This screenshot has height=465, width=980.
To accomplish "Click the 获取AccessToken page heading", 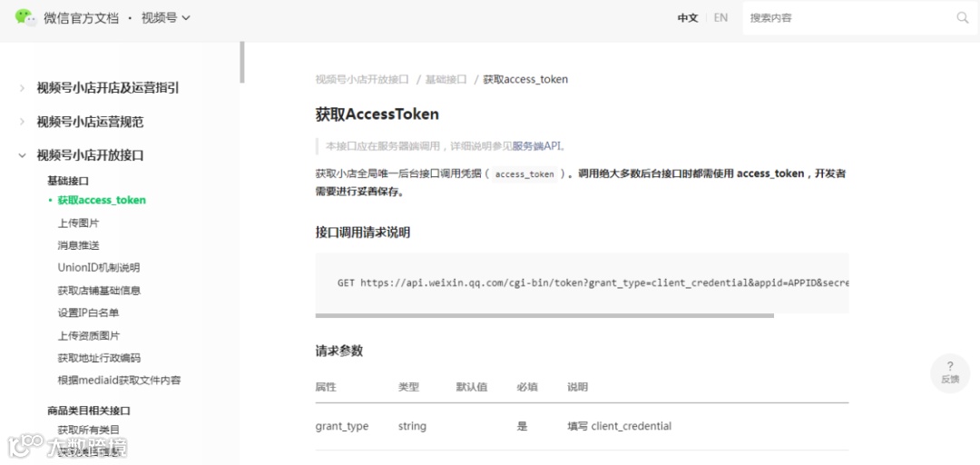I will pyautogui.click(x=377, y=114).
